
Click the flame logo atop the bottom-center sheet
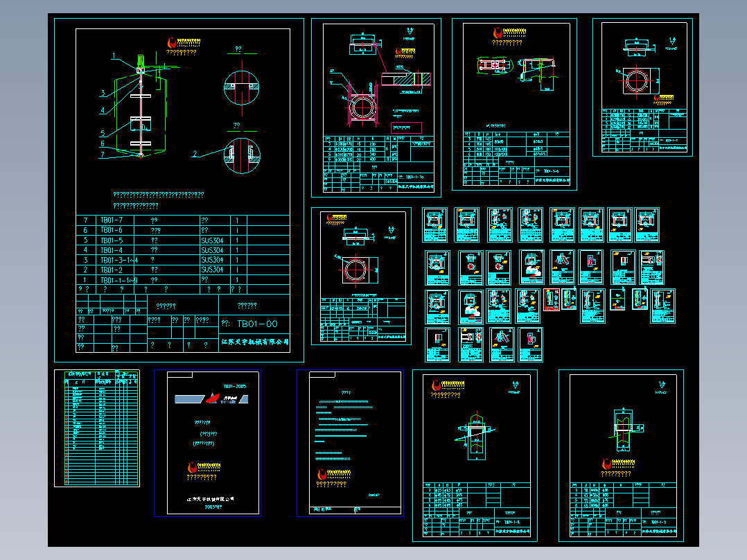(x=436, y=385)
